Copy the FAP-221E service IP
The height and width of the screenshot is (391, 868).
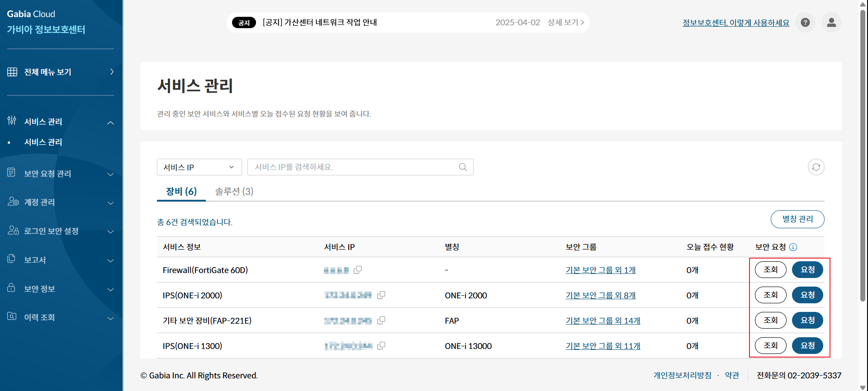[381, 320]
